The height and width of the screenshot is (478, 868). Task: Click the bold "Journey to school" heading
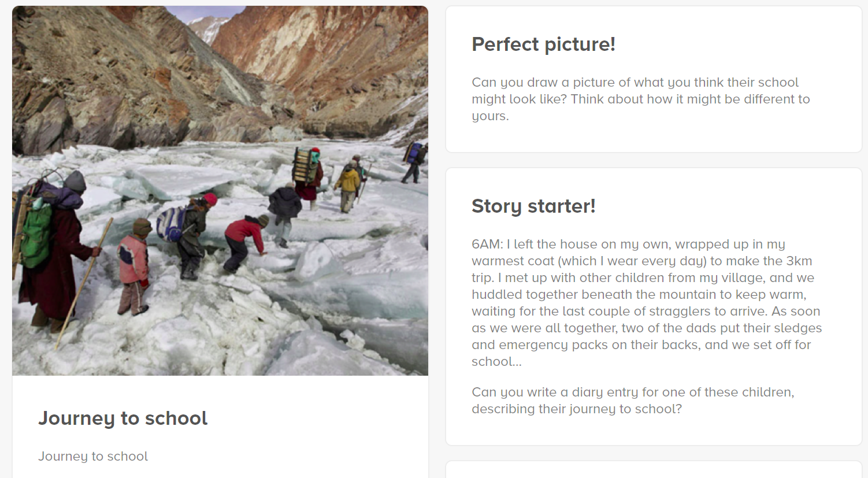tap(123, 418)
